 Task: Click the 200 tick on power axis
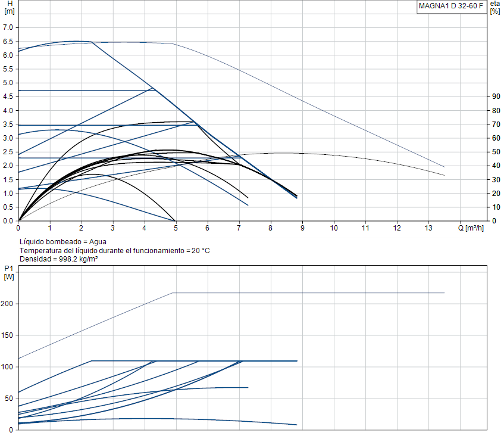(7, 304)
